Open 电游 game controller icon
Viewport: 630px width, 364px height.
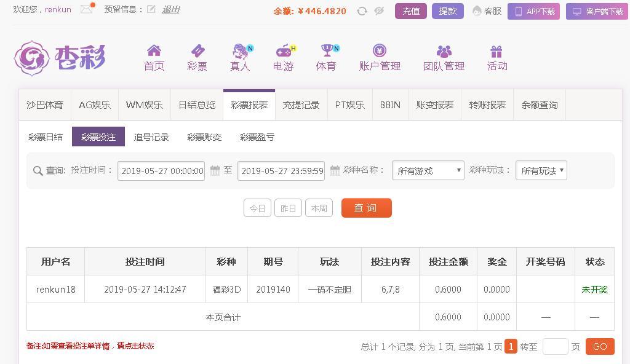(284, 51)
